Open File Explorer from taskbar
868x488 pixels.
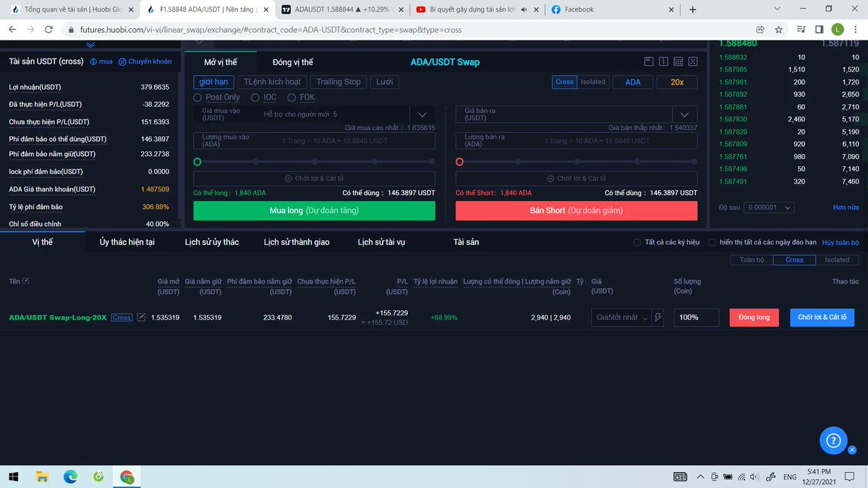pyautogui.click(x=42, y=476)
